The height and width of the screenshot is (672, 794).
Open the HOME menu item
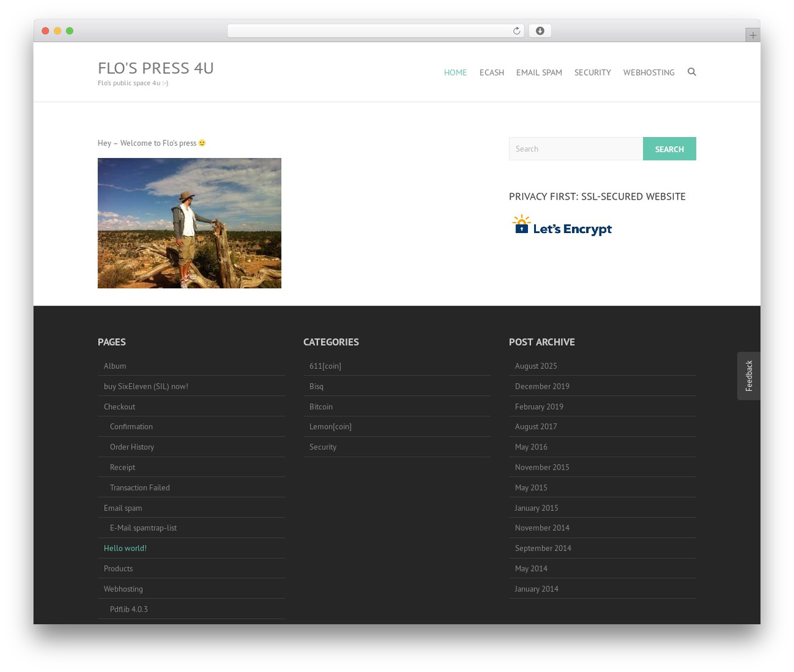(455, 73)
